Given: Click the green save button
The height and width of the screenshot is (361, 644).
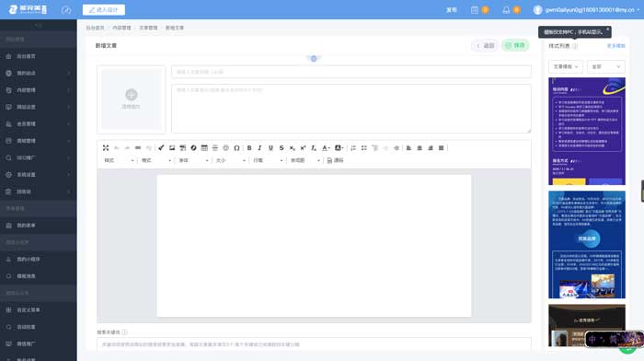Looking at the screenshot, I should [515, 46].
